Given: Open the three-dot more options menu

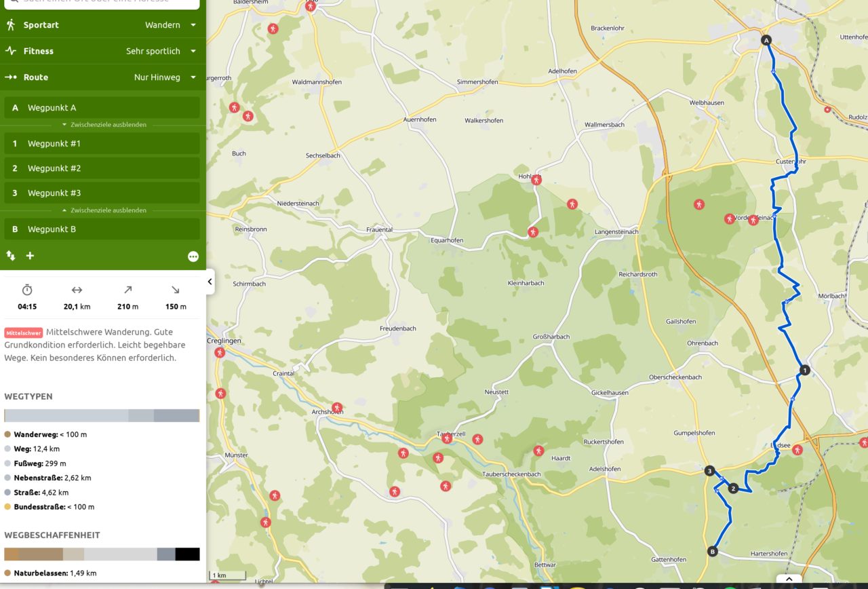Looking at the screenshot, I should click(193, 256).
